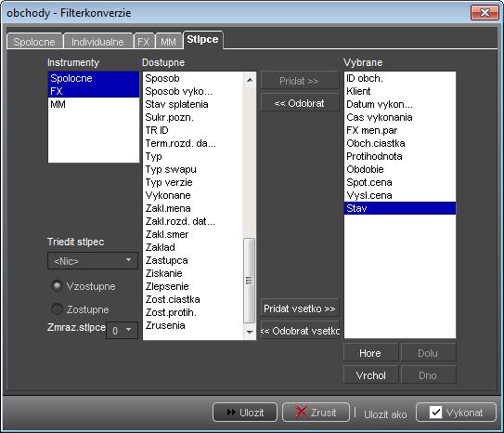The image size is (504, 433).
Task: Select Zakl.rozd. dat... in Dostupne list
Action: pos(193,221)
